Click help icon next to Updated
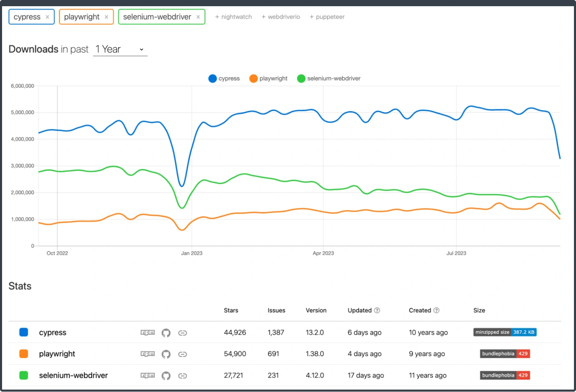This screenshot has width=576, height=392. tap(377, 310)
